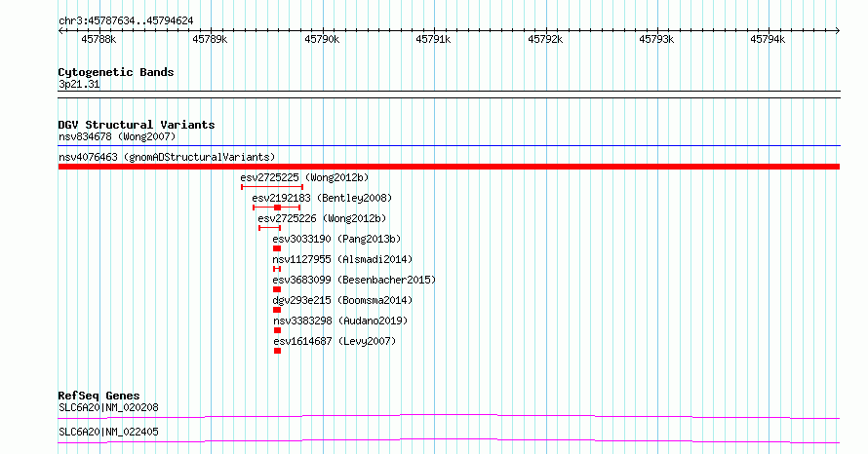This screenshot has width=868, height=454.
Task: Select label nsv3383298 (Audano2019)
Action: (340, 321)
